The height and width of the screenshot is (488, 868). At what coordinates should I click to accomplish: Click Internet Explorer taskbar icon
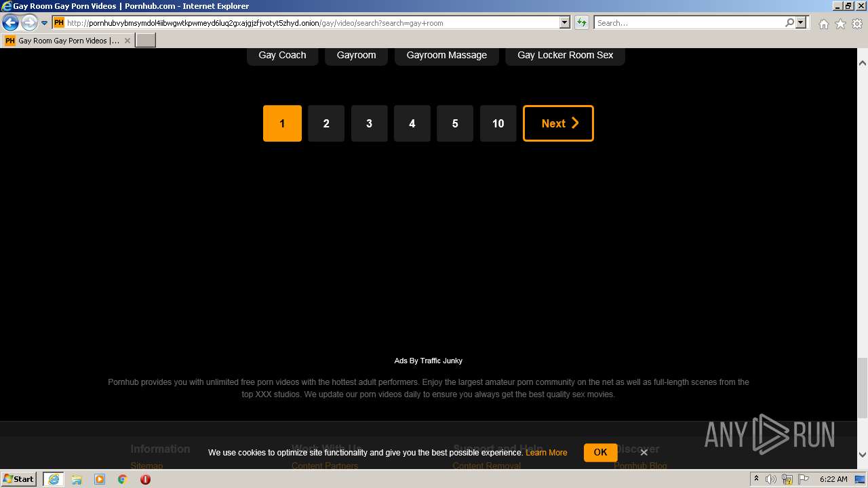coord(53,479)
